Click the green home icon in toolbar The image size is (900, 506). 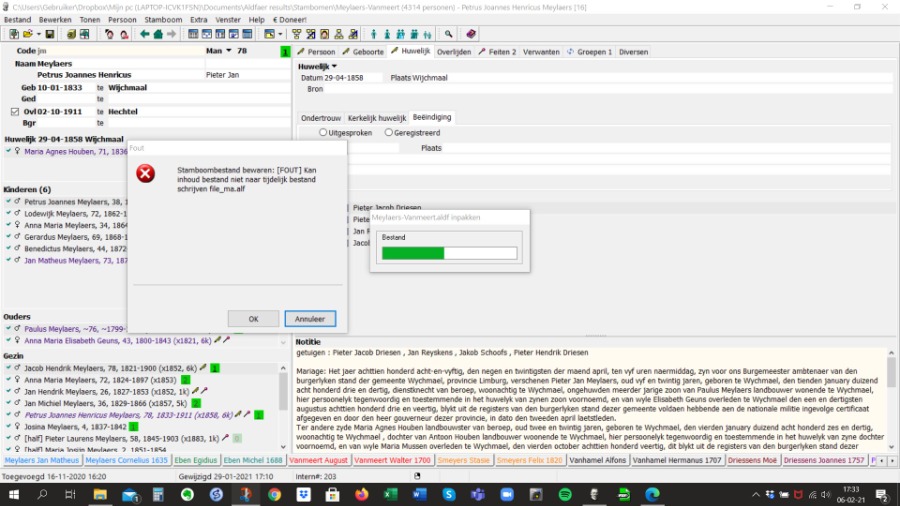point(158,34)
